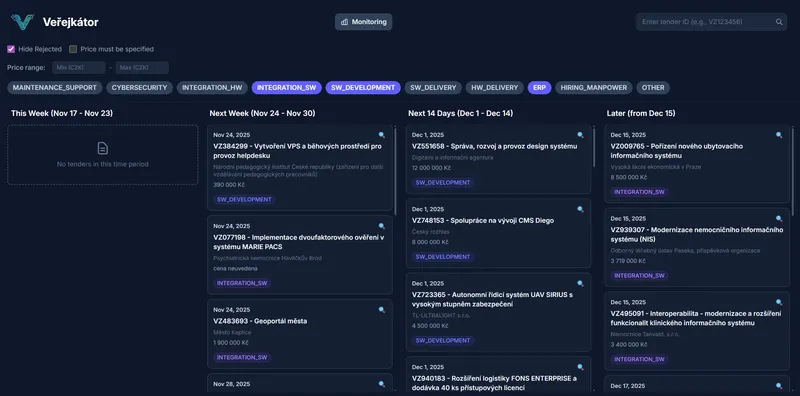Toggle the INTEGRATION_HW category filter
Image resolution: width=800 pixels, height=396 pixels.
tap(212, 88)
